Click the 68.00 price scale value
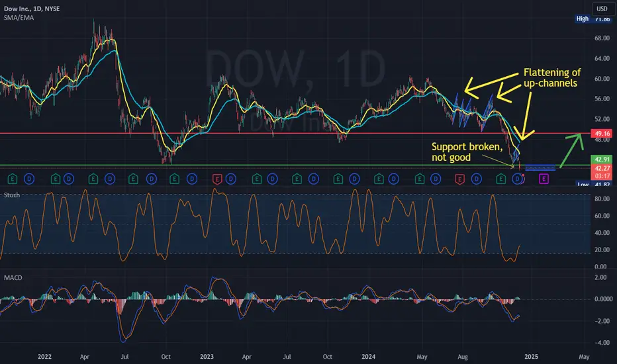Screen dimensions: 617x364 (602, 38)
